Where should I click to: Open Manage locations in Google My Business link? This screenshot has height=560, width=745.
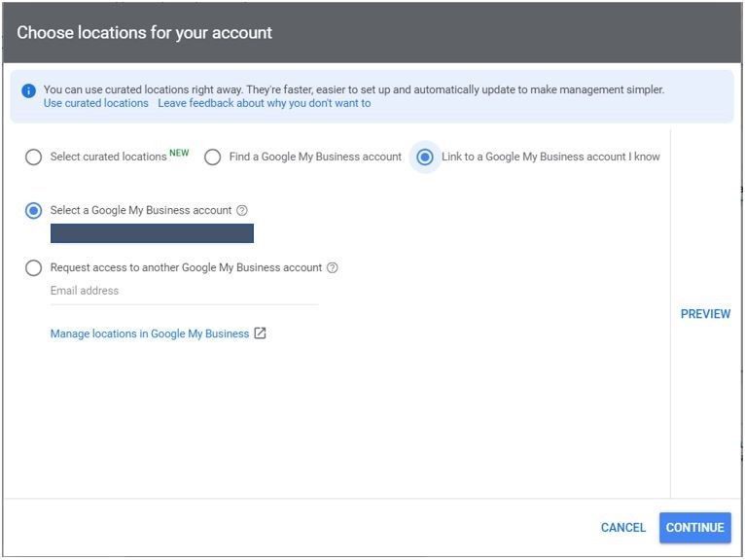point(150,333)
